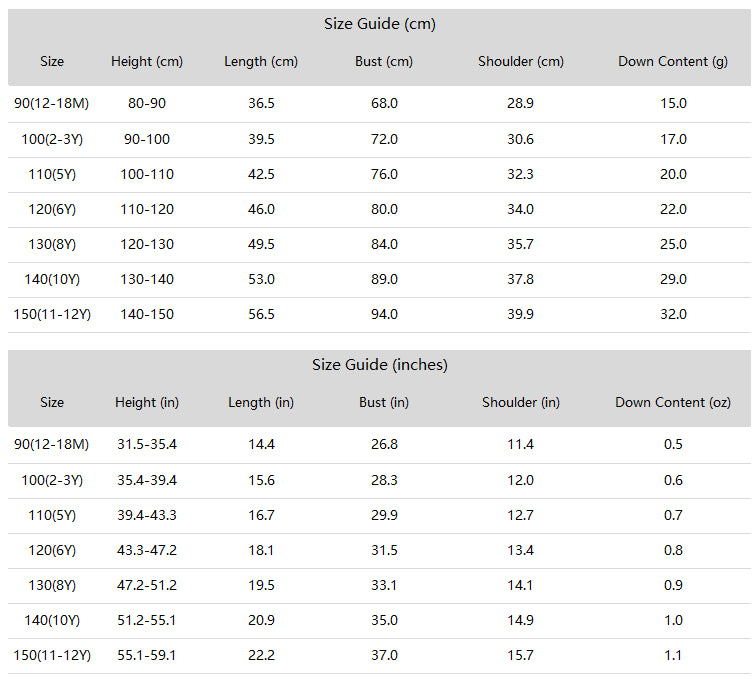Viewport: 752px width, 679px height.
Task: Click the "Size Guide (inches)" table title
Action: click(379, 365)
